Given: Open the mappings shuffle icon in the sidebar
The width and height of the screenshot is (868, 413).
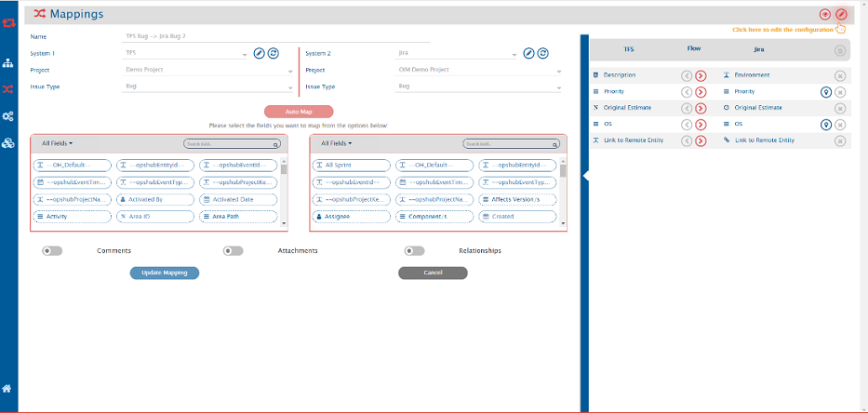Looking at the screenshot, I should click(x=7, y=89).
